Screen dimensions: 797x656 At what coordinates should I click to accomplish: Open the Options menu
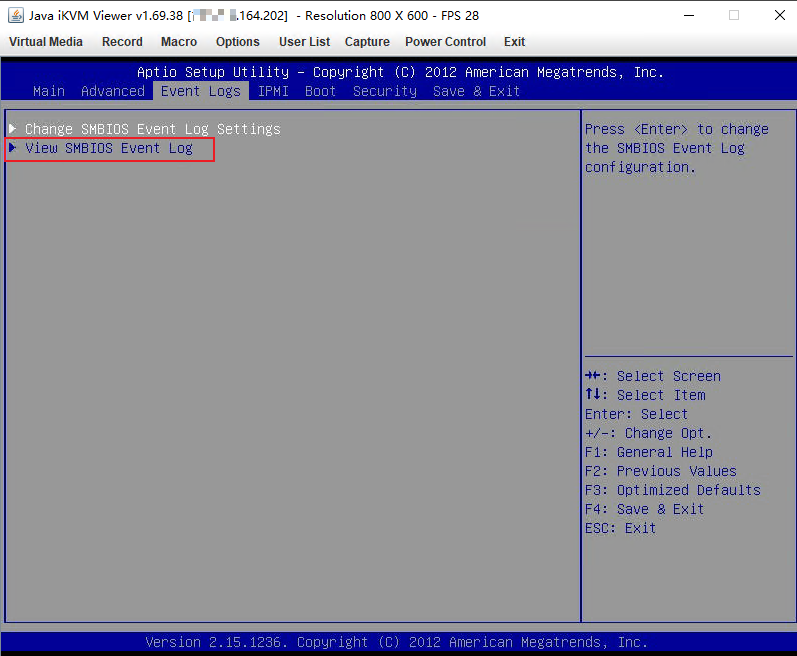pyautogui.click(x=237, y=42)
